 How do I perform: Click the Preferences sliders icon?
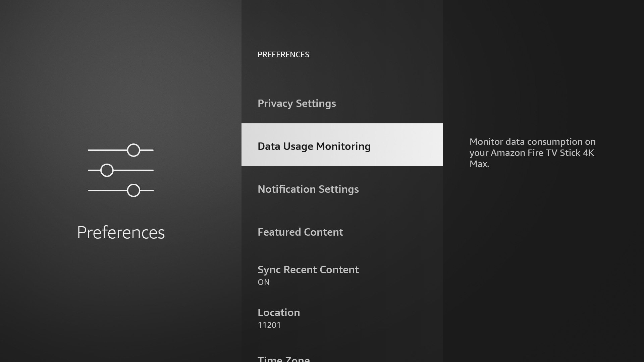click(121, 170)
